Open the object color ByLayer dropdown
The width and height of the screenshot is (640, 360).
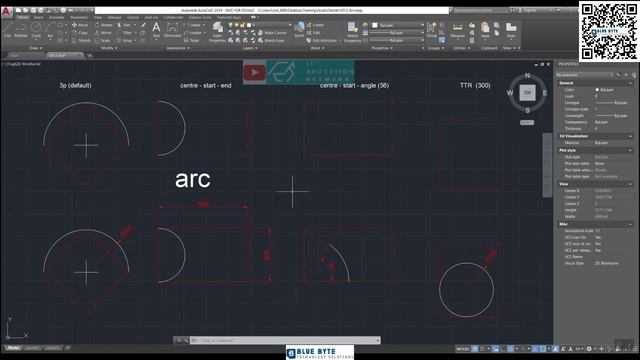[398, 25]
